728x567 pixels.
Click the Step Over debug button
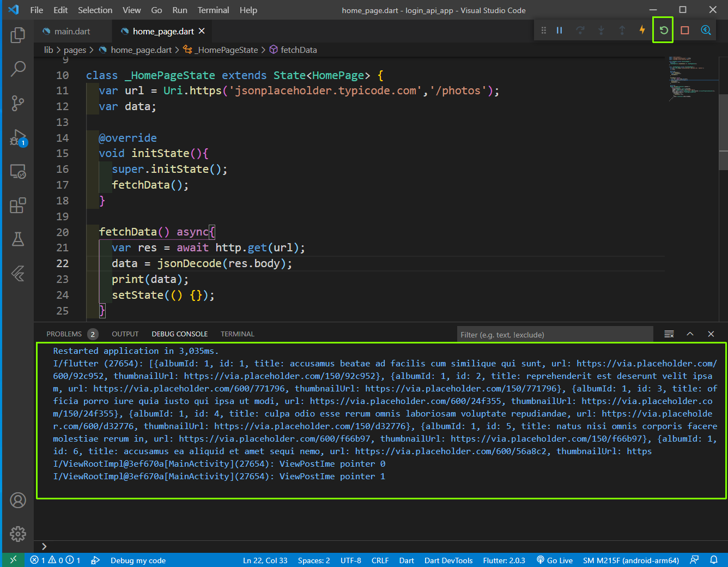point(580,31)
